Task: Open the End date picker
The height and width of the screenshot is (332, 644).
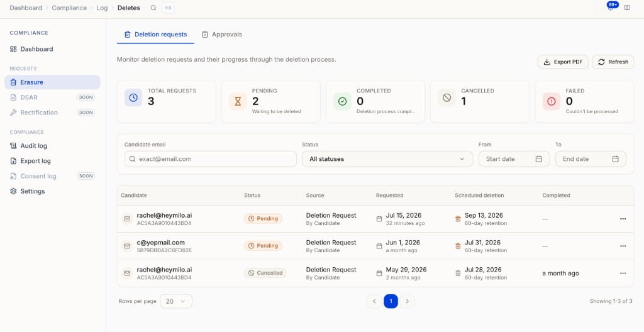Action: click(591, 159)
